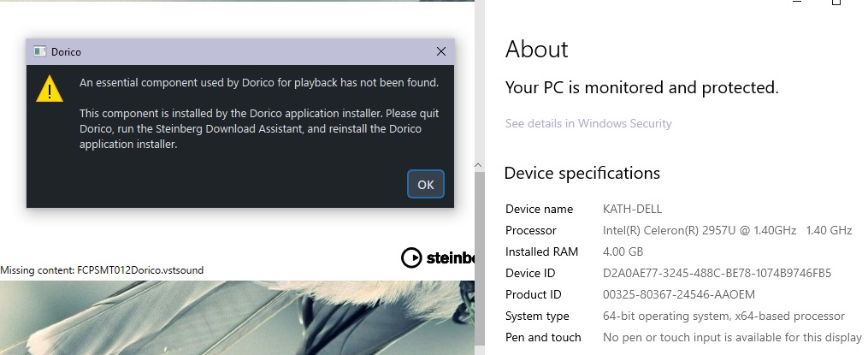Click the Device specifications heading
Screen dimensions: 868x355
[582, 174]
